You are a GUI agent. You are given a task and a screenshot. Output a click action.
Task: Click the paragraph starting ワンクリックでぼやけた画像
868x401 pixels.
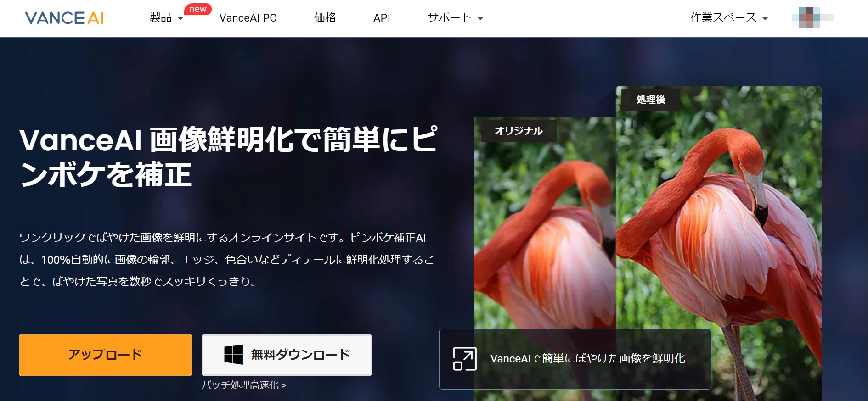tap(227, 260)
